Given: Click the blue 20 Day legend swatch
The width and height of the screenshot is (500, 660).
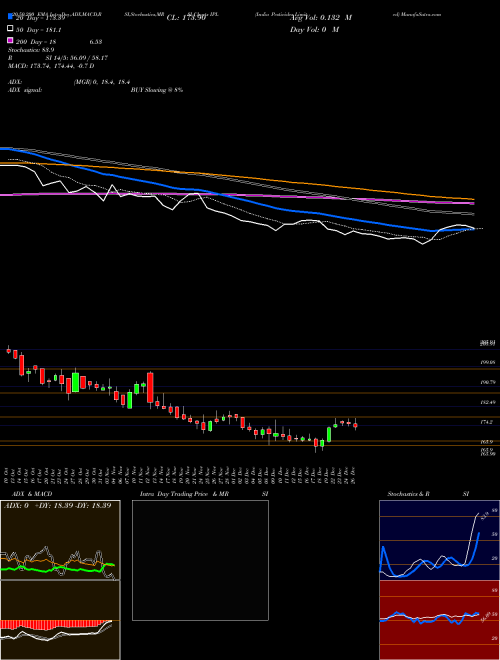Looking at the screenshot, I should [10, 18].
